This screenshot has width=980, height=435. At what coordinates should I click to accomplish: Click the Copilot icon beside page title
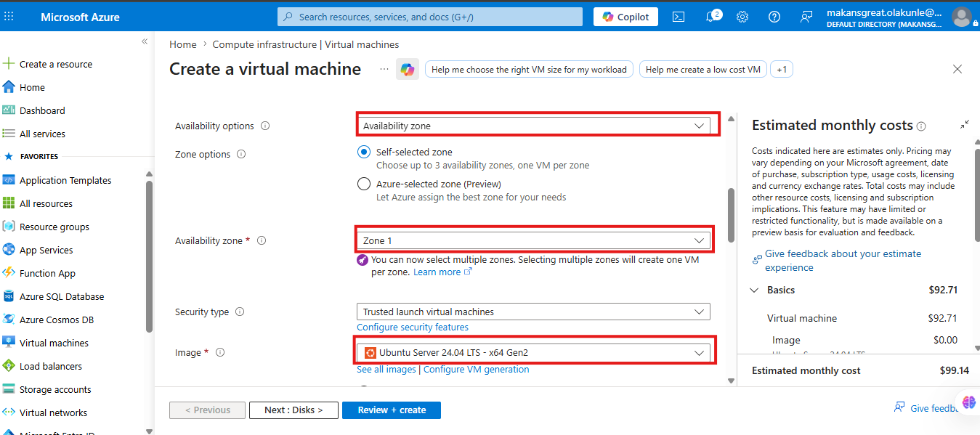(x=407, y=69)
